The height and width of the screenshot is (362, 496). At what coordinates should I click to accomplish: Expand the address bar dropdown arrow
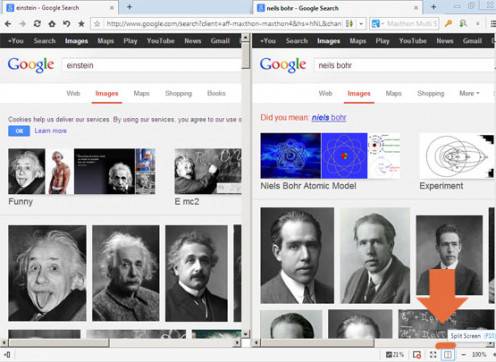pyautogui.click(x=361, y=24)
